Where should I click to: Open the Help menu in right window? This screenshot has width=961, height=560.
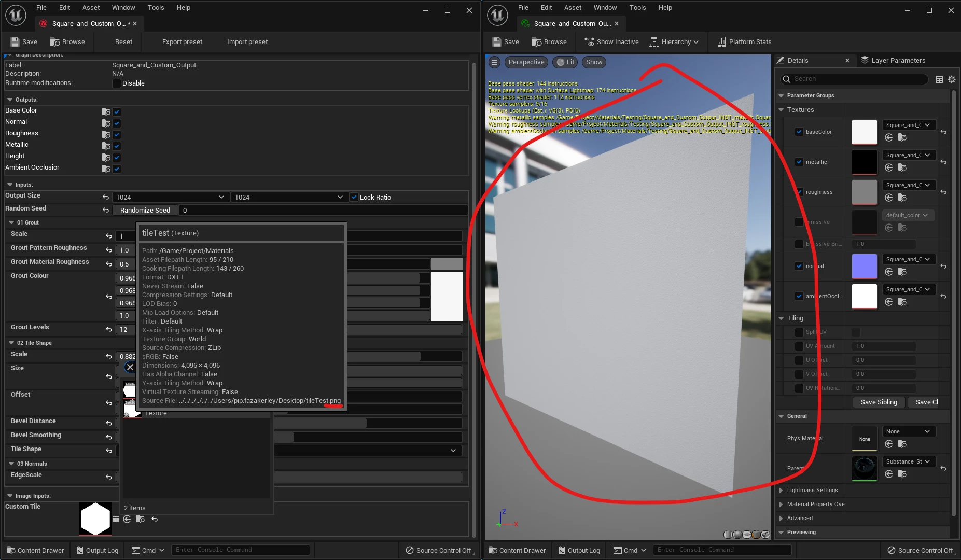click(665, 8)
